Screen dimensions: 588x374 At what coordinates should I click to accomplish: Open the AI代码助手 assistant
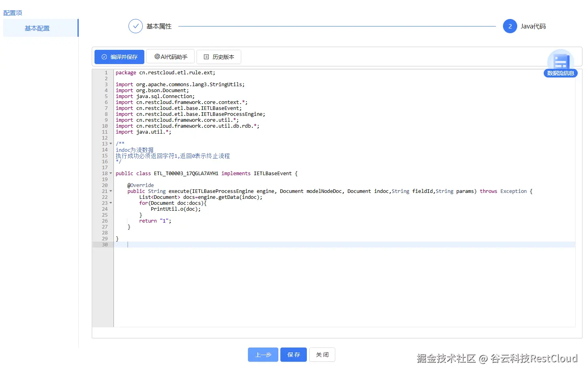click(x=170, y=57)
